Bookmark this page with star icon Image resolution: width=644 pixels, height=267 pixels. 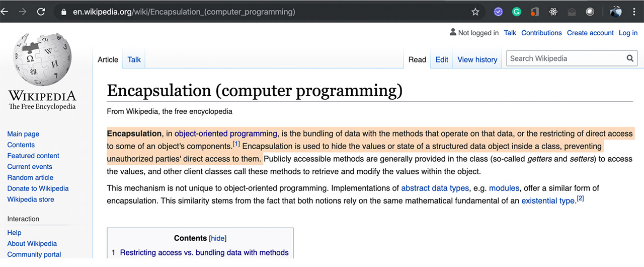475,12
